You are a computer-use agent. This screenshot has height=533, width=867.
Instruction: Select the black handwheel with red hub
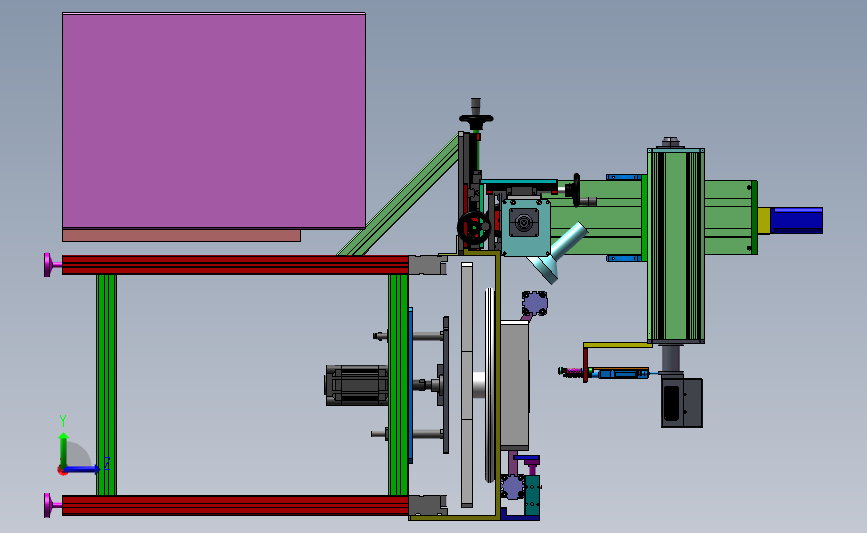click(474, 227)
